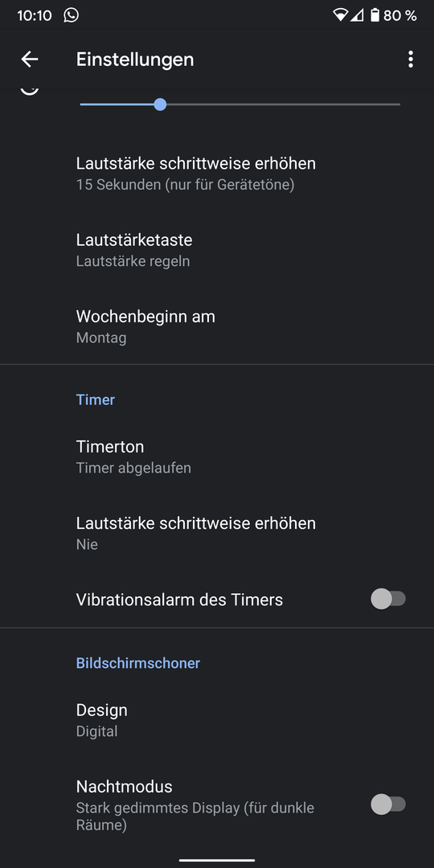Tap the Bildschirmschoner section header

(x=138, y=662)
